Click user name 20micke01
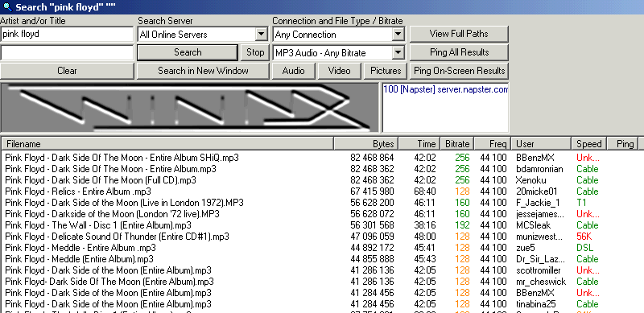 (537, 192)
